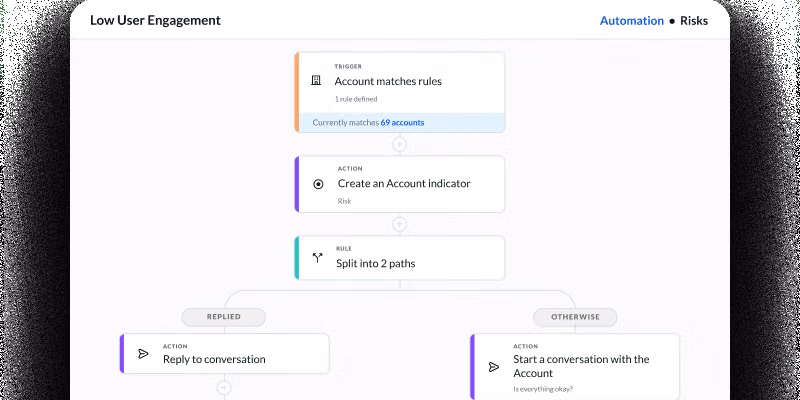The width and height of the screenshot is (800, 400).
Task: Open the Account matches rules trigger card
Action: point(388,81)
